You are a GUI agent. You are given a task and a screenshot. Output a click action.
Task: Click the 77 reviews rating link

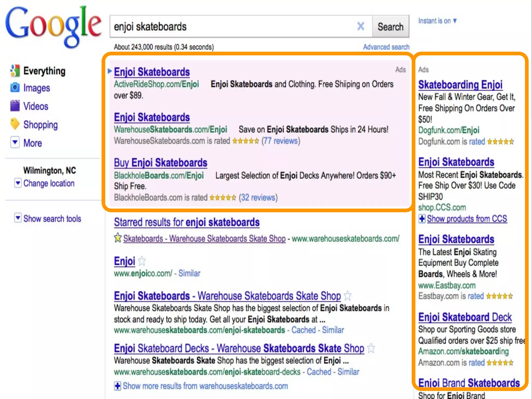coord(281,141)
